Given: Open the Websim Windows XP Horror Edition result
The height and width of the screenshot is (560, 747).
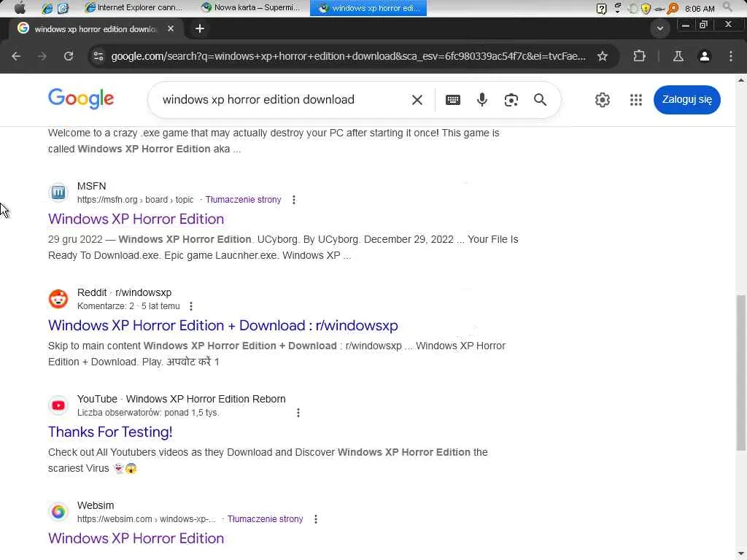Looking at the screenshot, I should coord(136,538).
